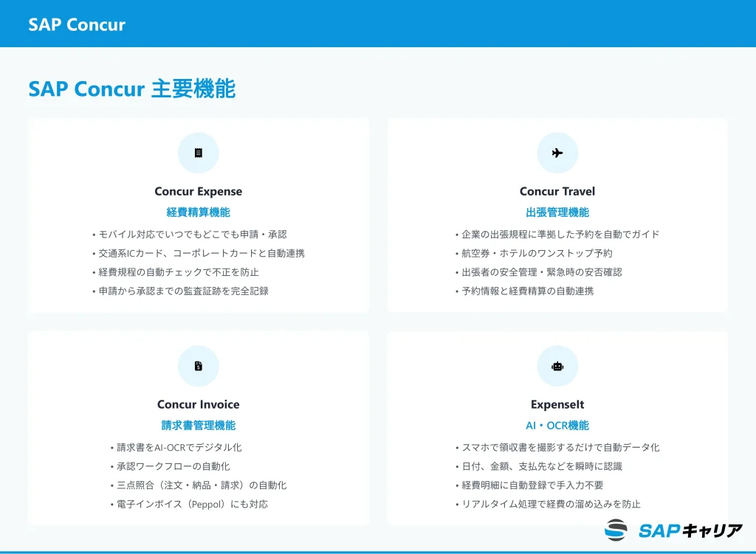The image size is (756, 554).
Task: Click 交通系ICカード、コーポレートカードと自動連携 bullet
Action: pos(198,254)
